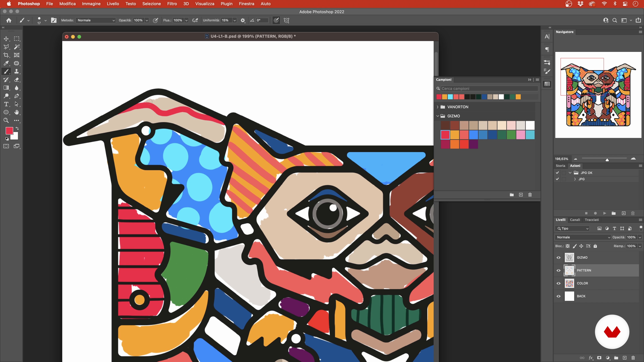Toggle pressure for opacity button
This screenshot has height=362, width=644.
point(155,20)
